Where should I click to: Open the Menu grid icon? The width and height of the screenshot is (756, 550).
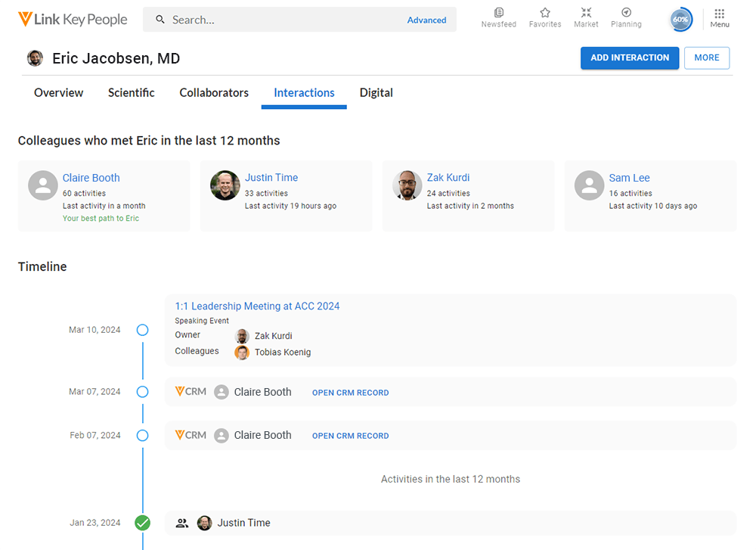click(x=720, y=14)
